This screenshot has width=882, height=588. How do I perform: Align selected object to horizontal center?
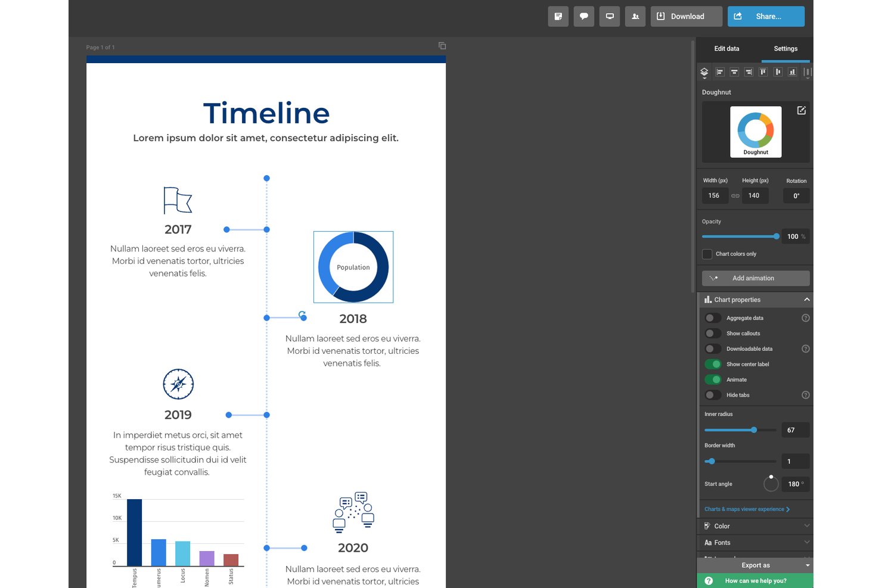coord(734,72)
